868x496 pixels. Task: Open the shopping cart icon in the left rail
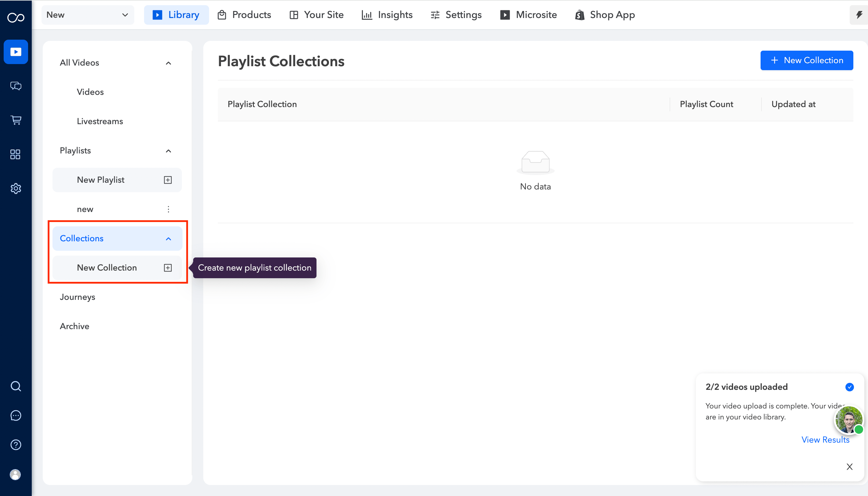16,120
